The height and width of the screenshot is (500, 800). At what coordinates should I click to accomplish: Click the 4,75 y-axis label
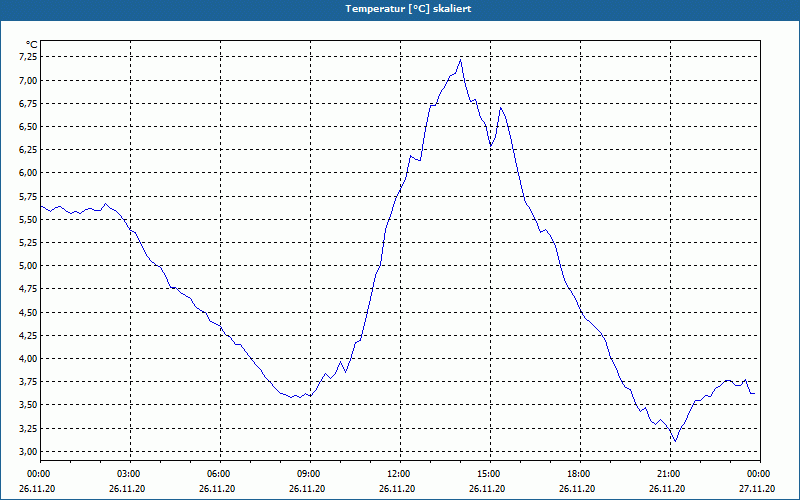tap(29, 289)
